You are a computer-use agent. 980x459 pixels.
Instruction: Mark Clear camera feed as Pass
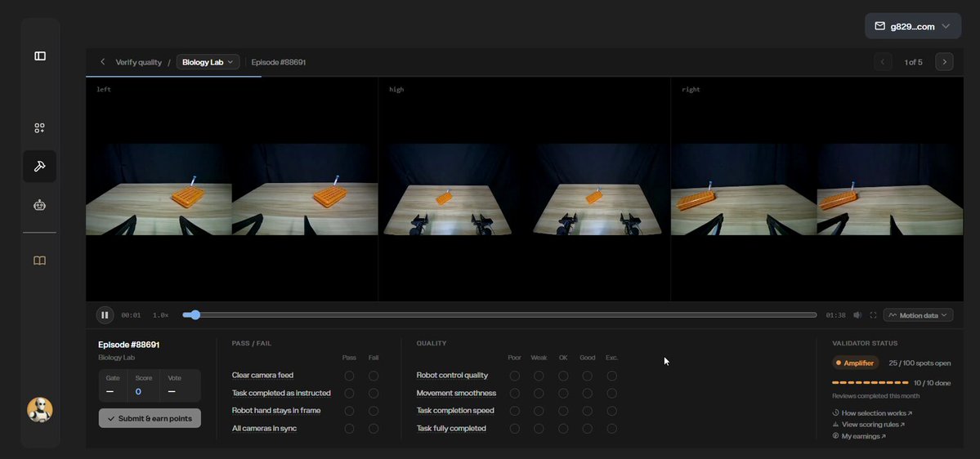(x=349, y=376)
